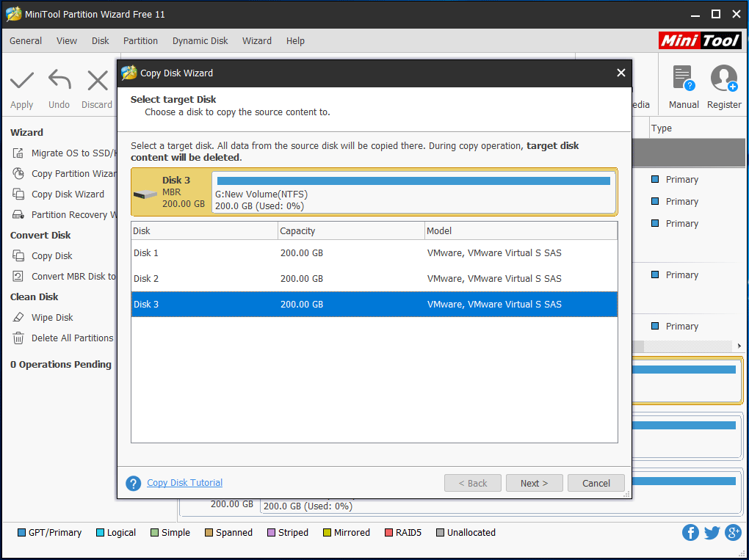Viewport: 749px width, 560px height.
Task: Open the Copy Disk Tutorial link
Action: (185, 483)
